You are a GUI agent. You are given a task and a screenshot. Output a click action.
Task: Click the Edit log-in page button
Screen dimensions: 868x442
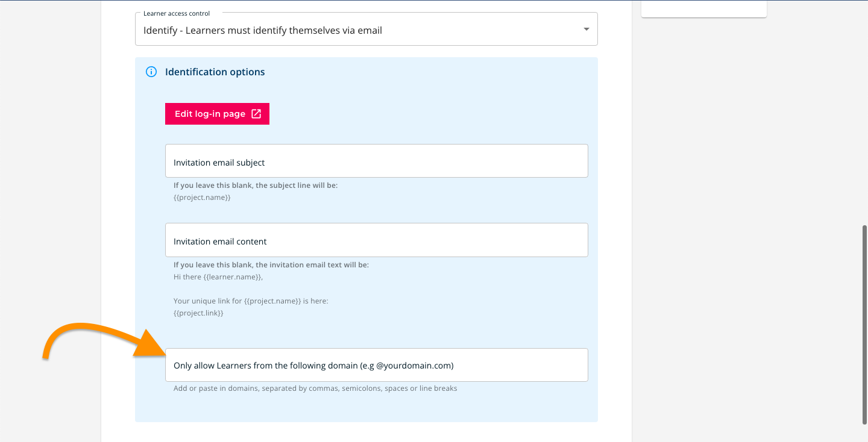tap(217, 114)
